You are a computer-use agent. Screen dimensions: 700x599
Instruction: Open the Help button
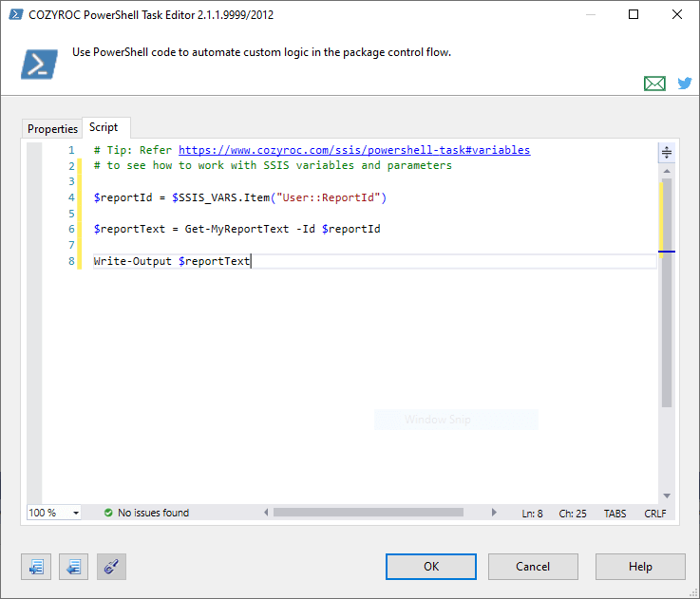[640, 567]
